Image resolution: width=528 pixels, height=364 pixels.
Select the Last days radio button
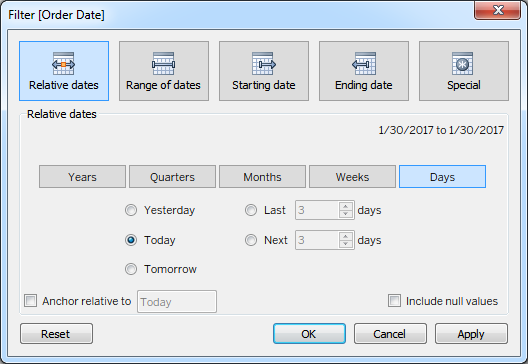251,210
